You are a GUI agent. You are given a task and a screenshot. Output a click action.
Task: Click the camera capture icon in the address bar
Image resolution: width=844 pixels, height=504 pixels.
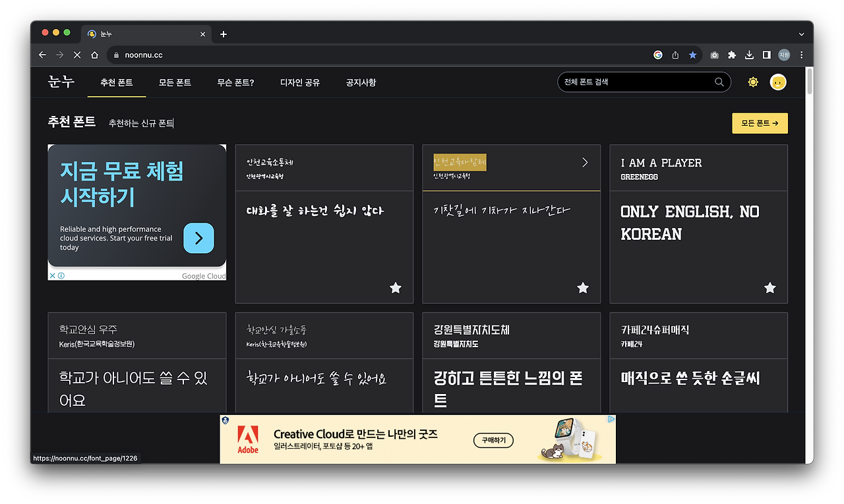(x=713, y=55)
